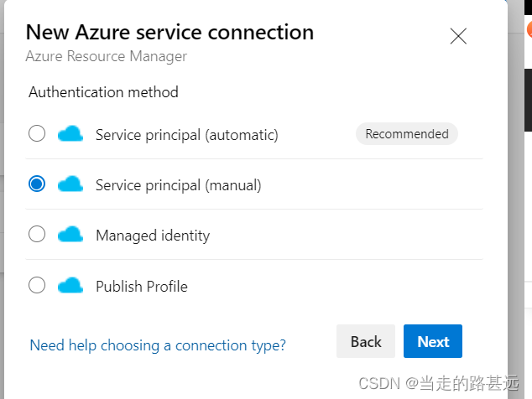The image size is (532, 399).
Task: Open the connection type help link
Action: pos(158,345)
